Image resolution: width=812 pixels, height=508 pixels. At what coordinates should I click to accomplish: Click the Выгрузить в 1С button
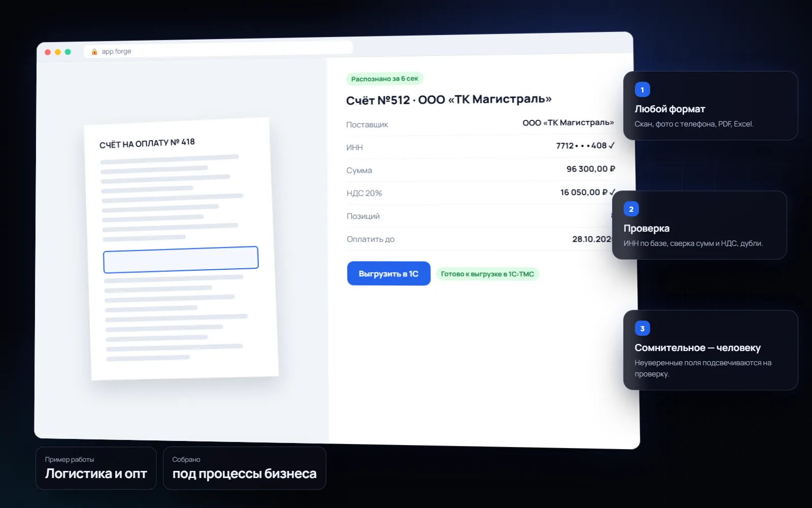point(389,273)
